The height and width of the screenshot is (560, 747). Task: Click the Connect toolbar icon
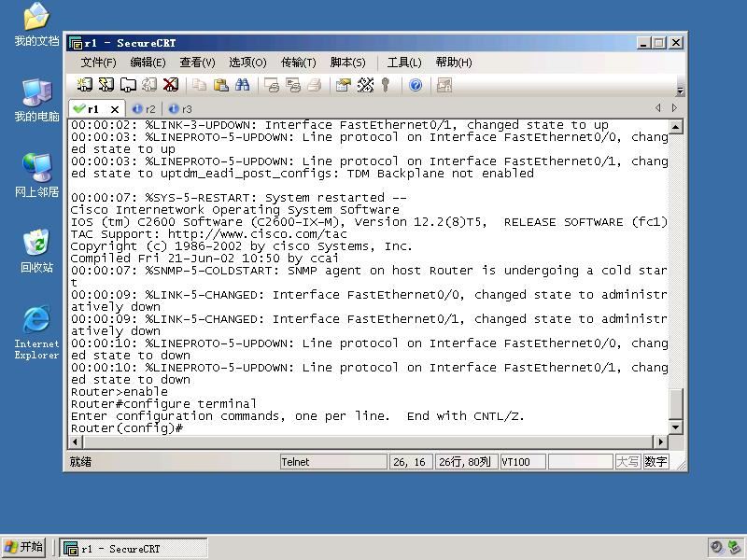tap(85, 85)
